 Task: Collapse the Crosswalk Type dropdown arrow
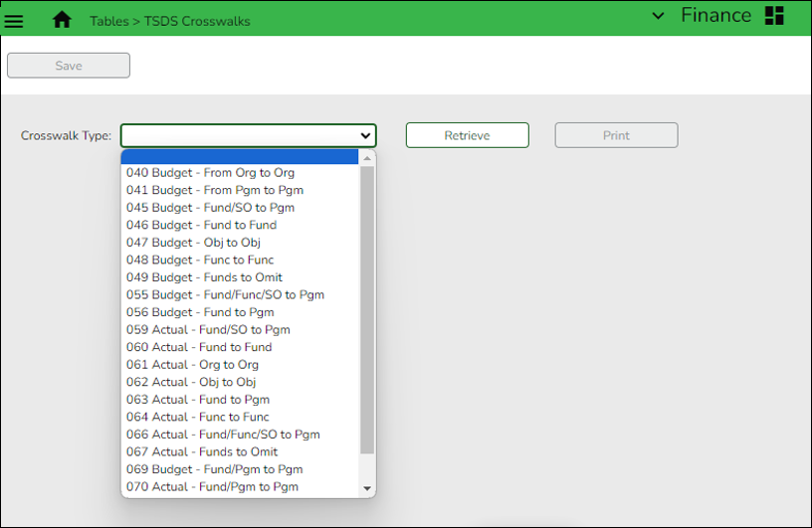coord(365,136)
